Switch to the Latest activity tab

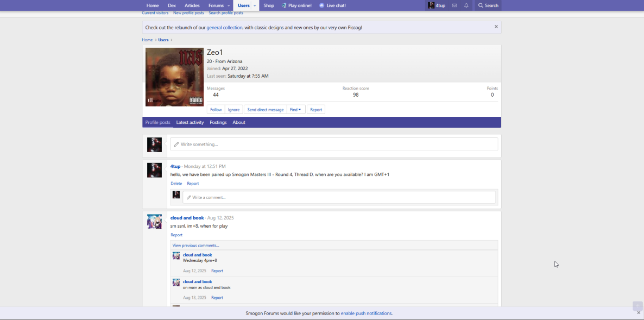click(x=190, y=123)
